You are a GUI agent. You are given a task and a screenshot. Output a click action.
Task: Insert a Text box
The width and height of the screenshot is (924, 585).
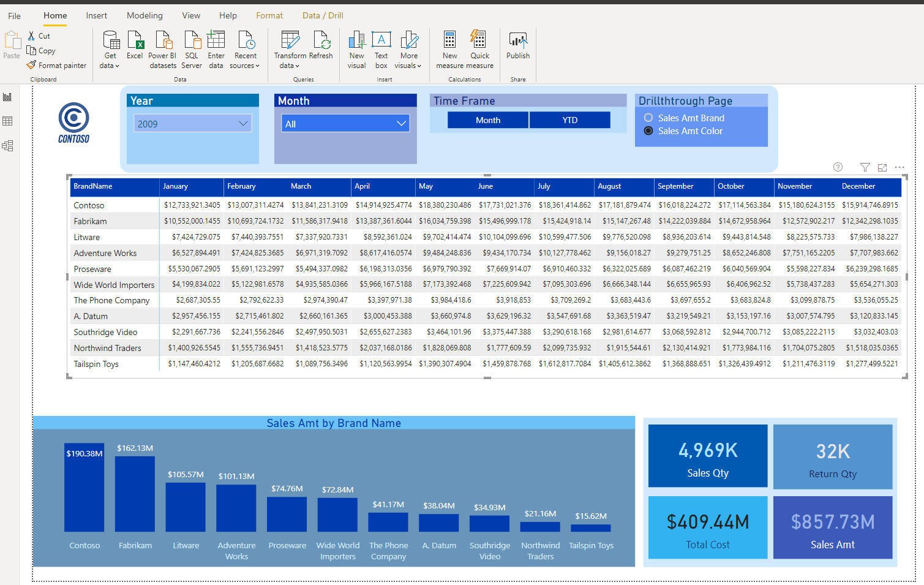tap(381, 49)
